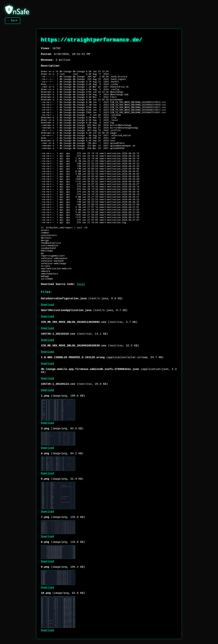This screenshot has height=644, width=218.
Task: Download 9.png
Action: click(47, 587)
